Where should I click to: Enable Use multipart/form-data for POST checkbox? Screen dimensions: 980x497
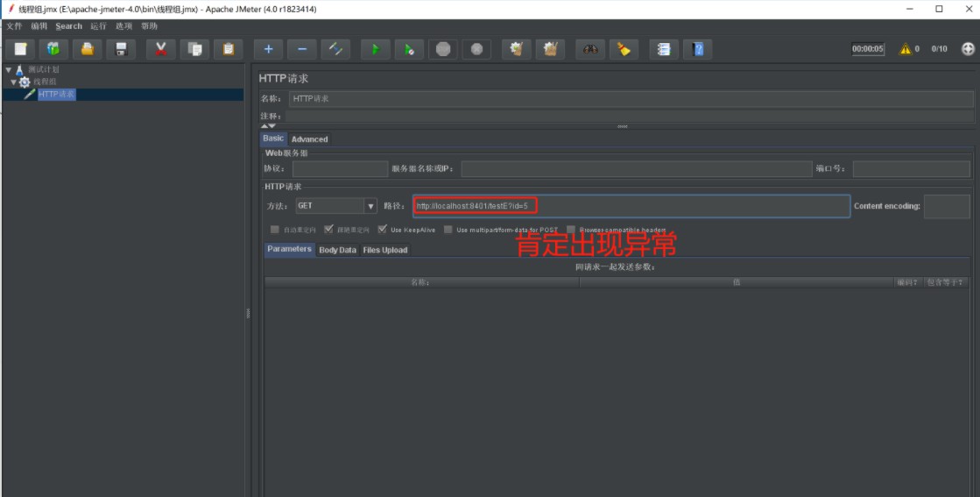[x=448, y=230]
